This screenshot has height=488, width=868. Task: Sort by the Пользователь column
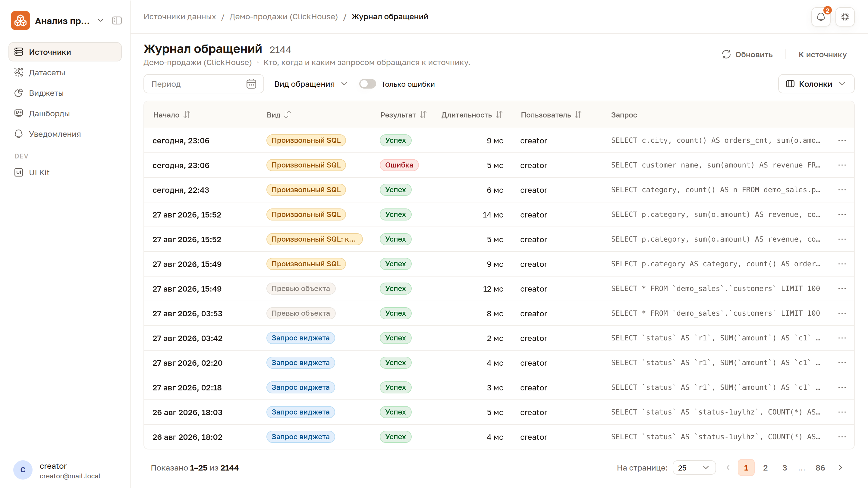coord(578,115)
